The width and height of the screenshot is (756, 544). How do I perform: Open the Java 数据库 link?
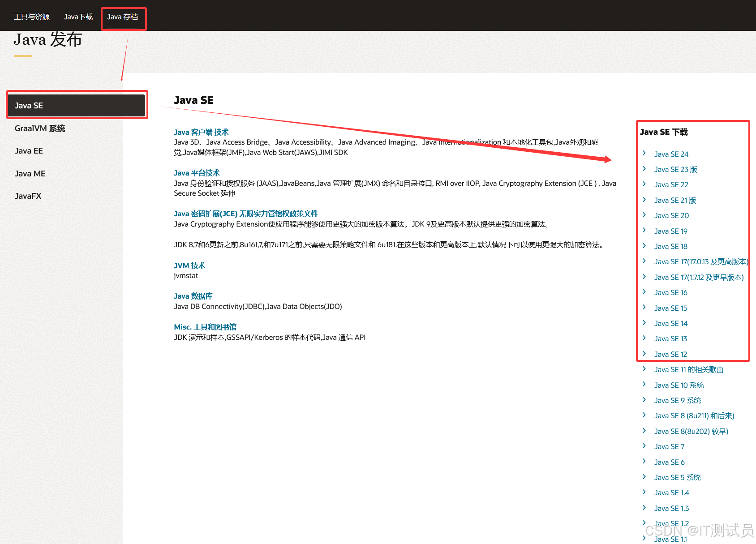click(x=193, y=296)
